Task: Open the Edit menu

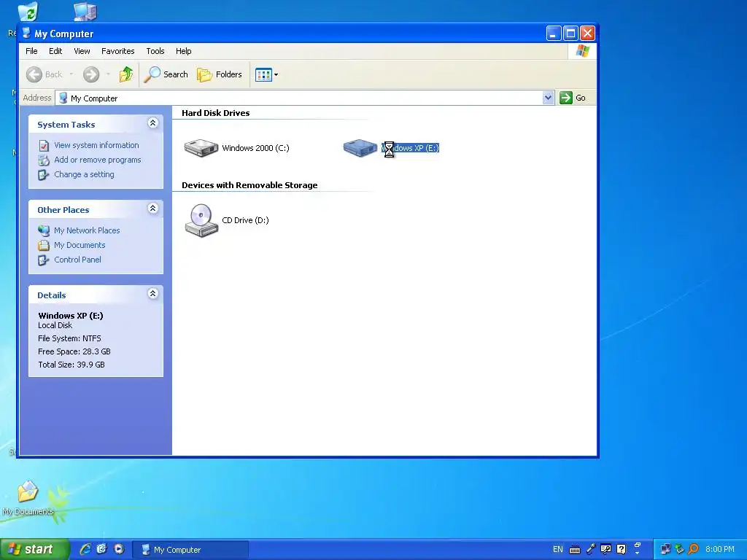Action: tap(55, 51)
